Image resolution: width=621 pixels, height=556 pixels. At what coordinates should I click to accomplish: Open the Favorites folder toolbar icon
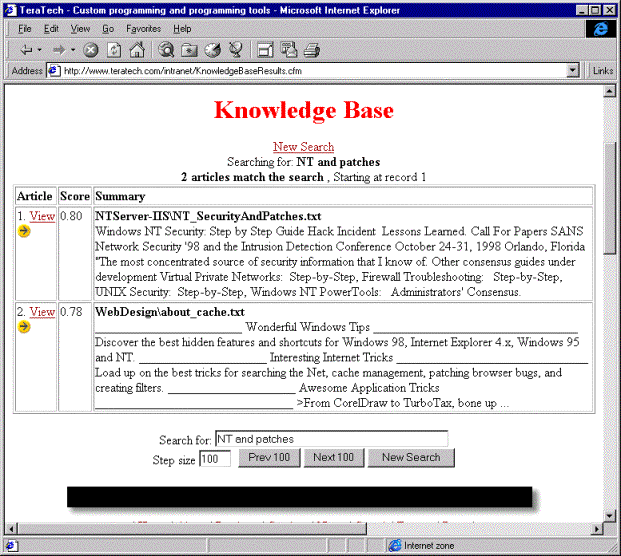(x=189, y=50)
